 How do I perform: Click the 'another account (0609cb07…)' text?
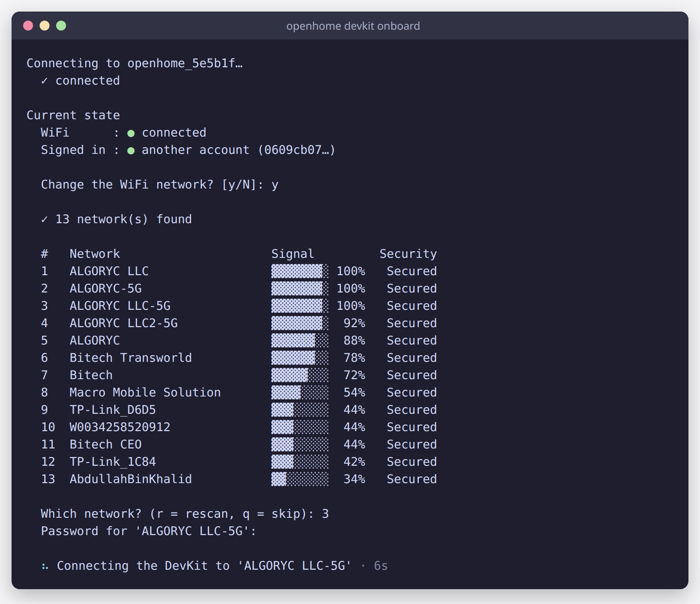[x=239, y=150]
